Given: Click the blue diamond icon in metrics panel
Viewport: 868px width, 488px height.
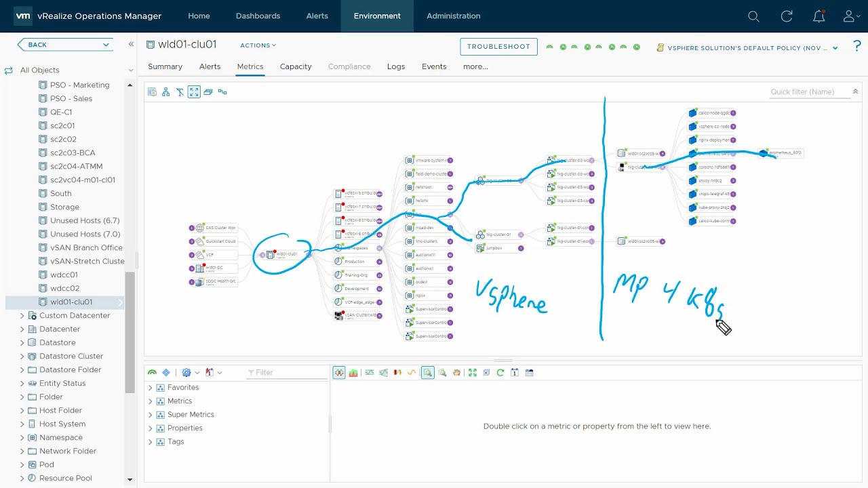Looking at the screenshot, I should pos(166,373).
